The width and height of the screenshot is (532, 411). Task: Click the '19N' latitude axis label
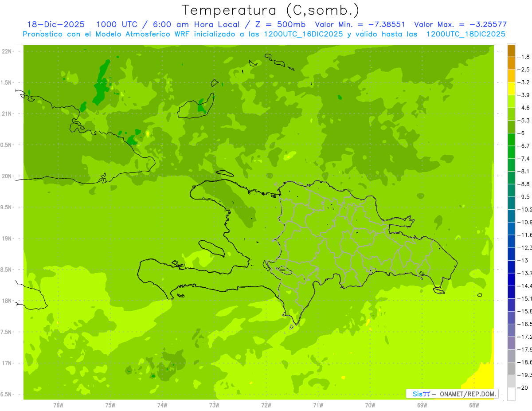[x=7, y=239]
